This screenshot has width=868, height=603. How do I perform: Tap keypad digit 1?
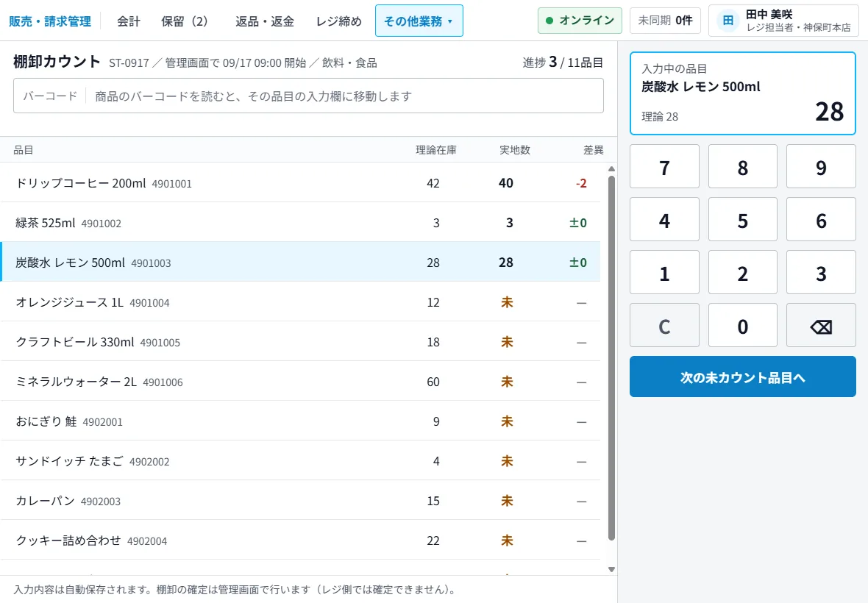pos(664,272)
